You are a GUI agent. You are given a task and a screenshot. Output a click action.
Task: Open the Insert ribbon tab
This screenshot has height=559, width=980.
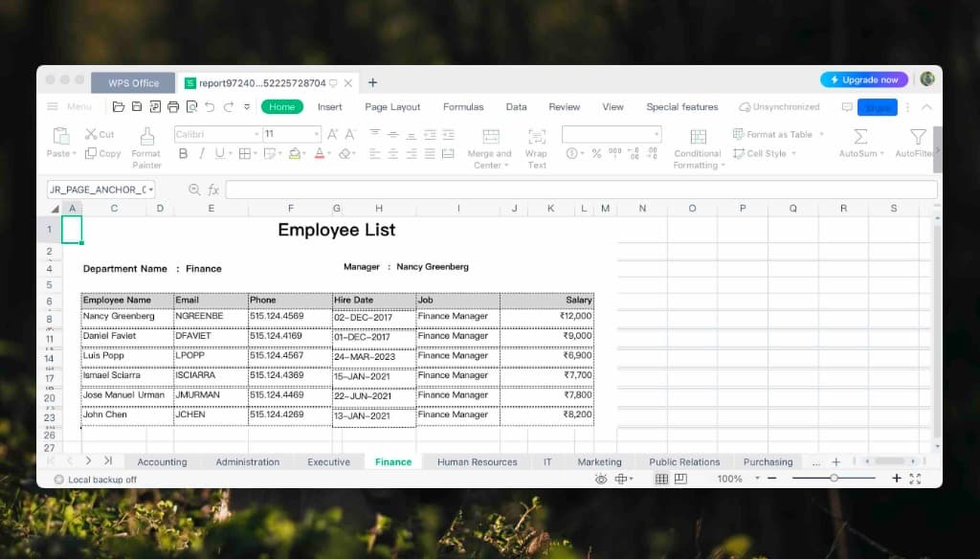point(329,107)
